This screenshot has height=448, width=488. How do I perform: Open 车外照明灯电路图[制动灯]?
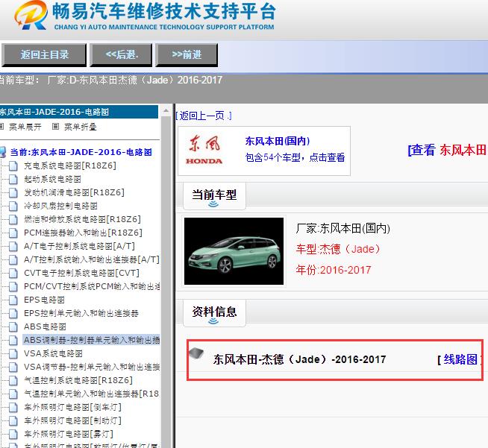[72, 420]
